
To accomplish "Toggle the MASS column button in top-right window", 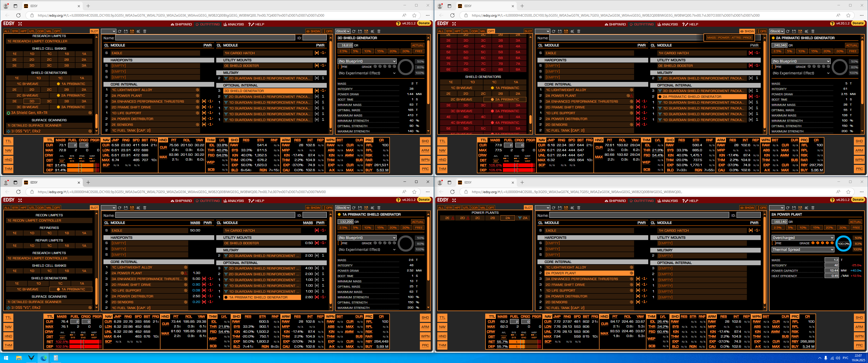I will (711, 38).
